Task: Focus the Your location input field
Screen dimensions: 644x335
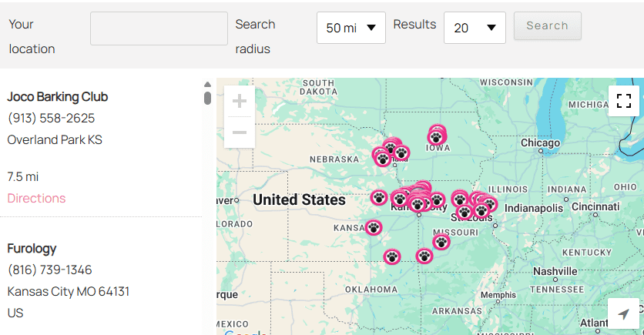Action: pos(159,28)
